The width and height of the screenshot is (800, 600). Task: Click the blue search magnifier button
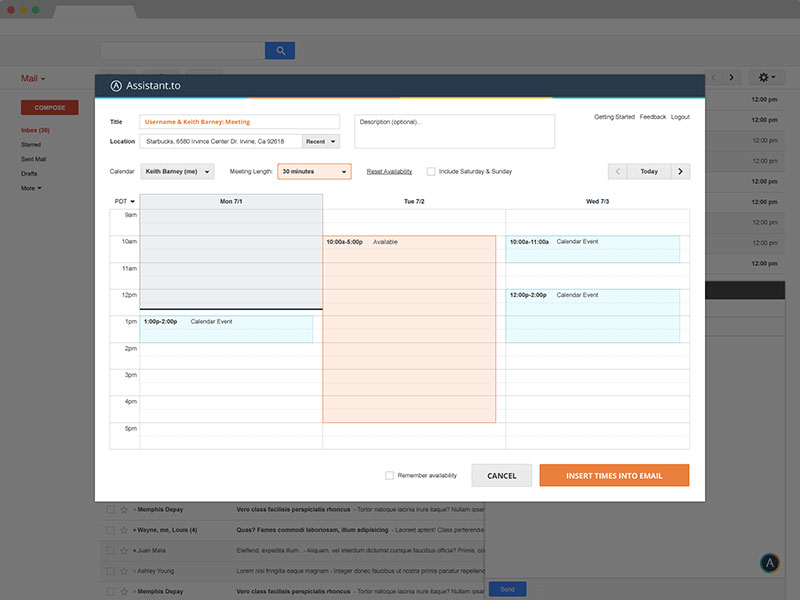280,51
